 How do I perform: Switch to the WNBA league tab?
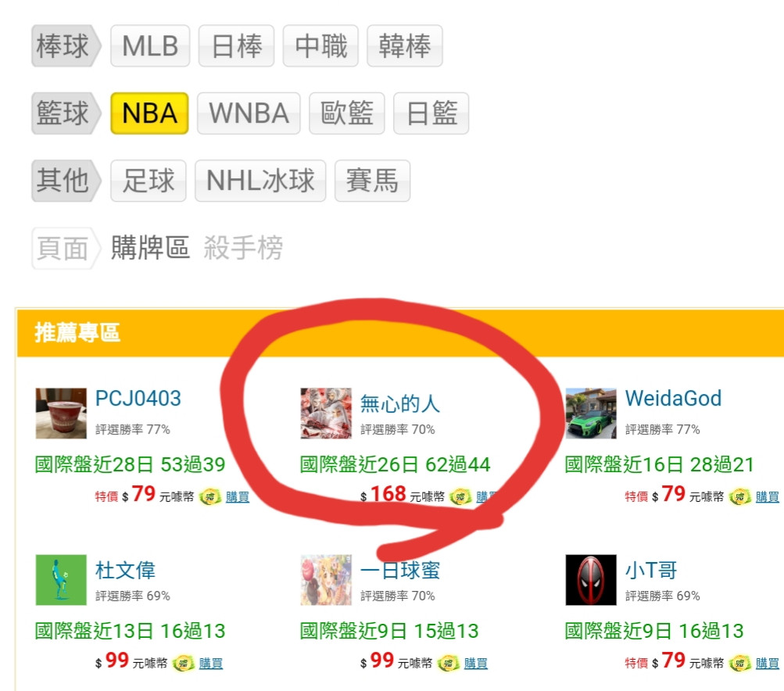click(x=249, y=113)
